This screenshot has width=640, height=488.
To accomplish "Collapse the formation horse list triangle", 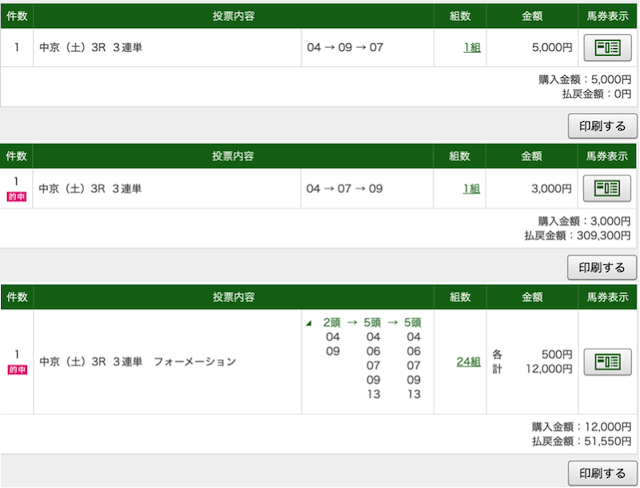I will (x=309, y=323).
